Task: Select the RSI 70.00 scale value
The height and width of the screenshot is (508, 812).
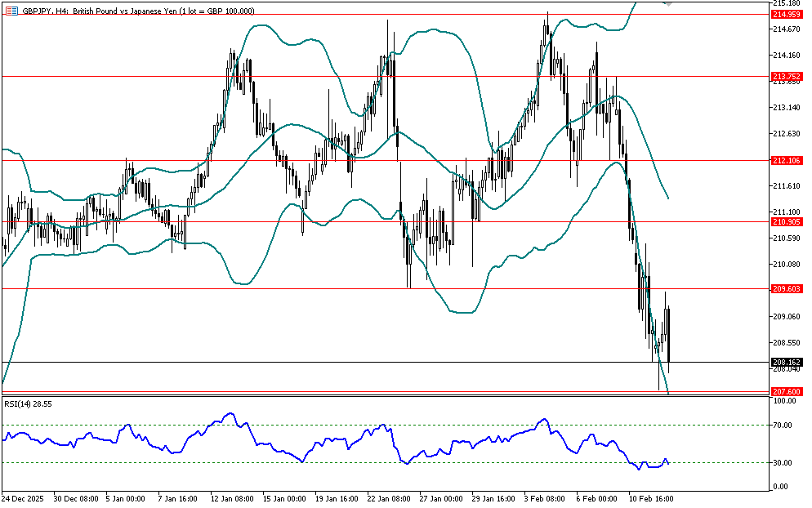Action: 784,426
